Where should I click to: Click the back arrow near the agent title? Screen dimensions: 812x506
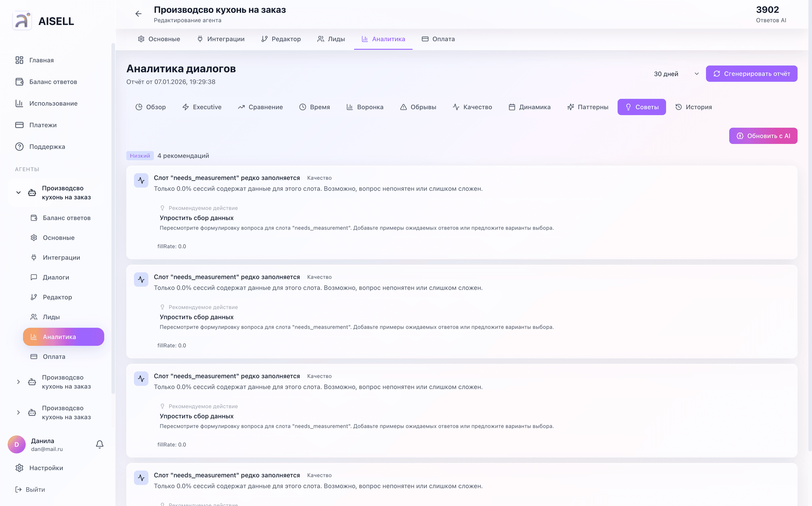tap(138, 14)
